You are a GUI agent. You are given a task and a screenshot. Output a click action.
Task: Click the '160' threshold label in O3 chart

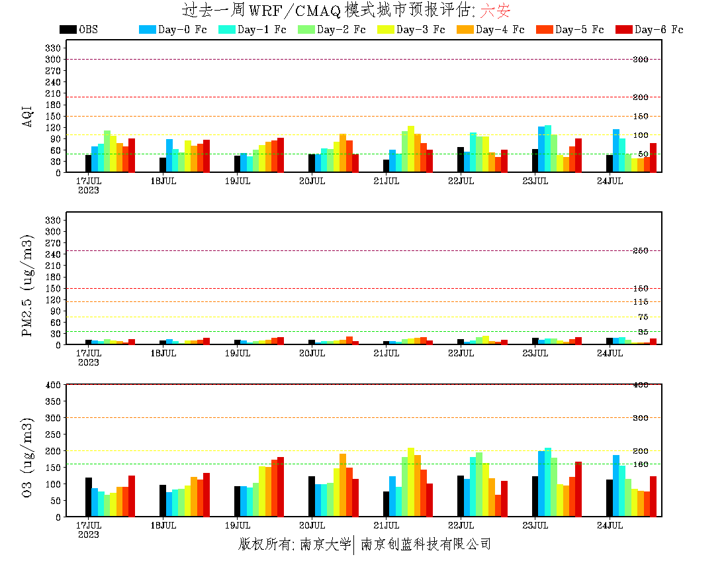[x=640, y=464]
